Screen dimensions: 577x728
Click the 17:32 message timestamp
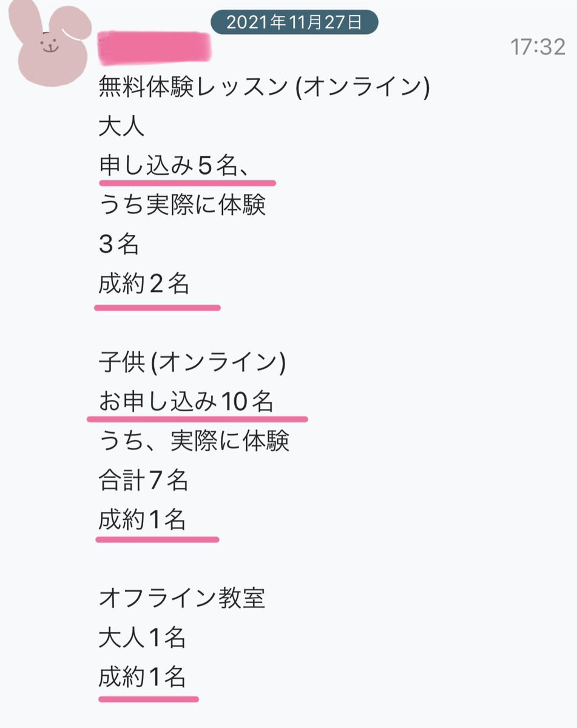(x=538, y=47)
